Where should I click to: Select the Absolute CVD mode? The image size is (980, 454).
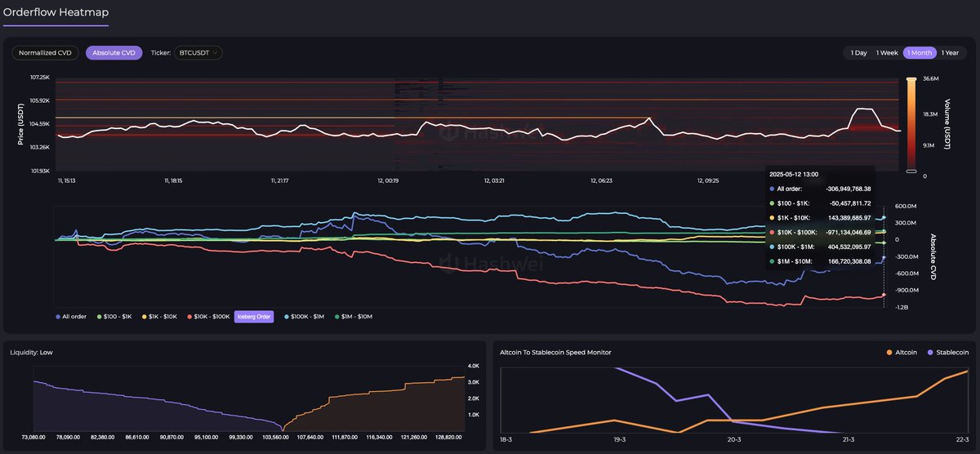point(114,53)
